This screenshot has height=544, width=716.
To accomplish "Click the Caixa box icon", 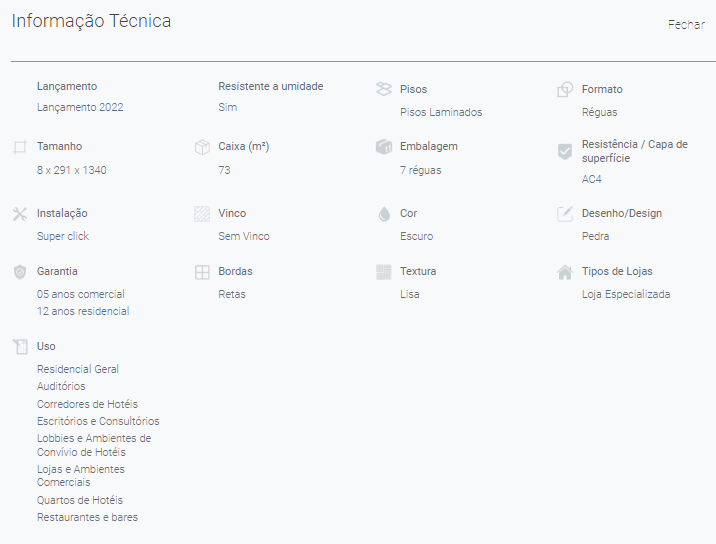I will point(202,147).
